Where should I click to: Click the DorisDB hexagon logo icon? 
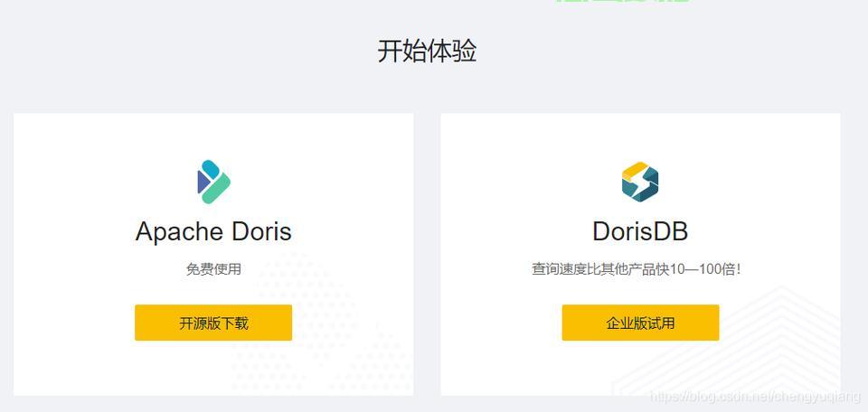[x=640, y=181]
